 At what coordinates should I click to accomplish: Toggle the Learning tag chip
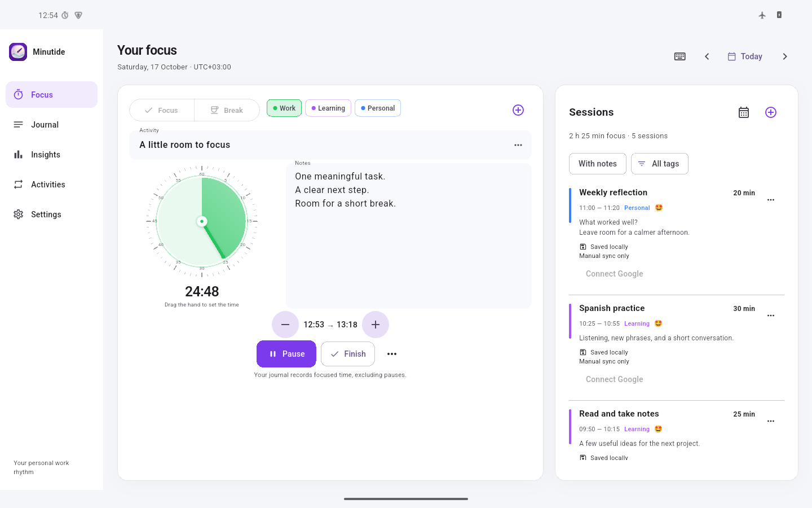click(328, 108)
